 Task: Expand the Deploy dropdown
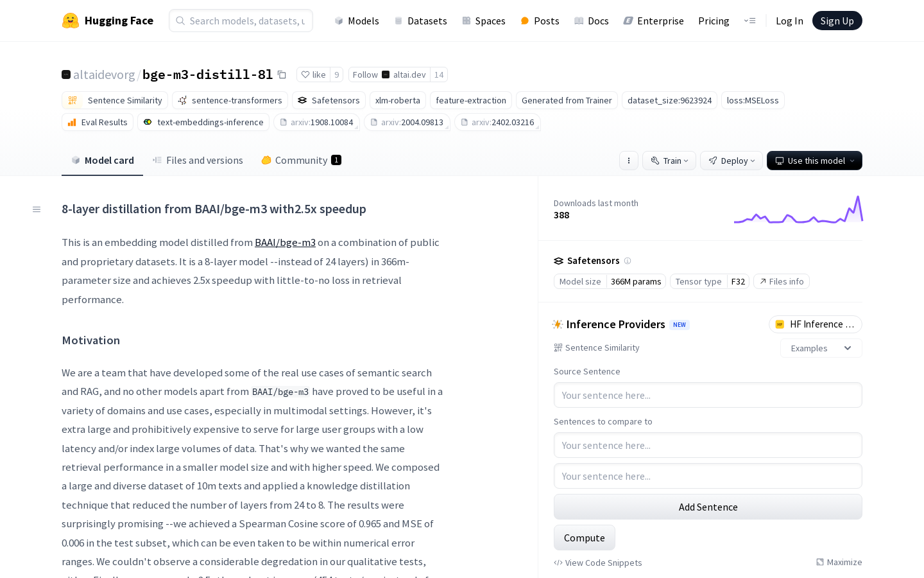pyautogui.click(x=732, y=161)
